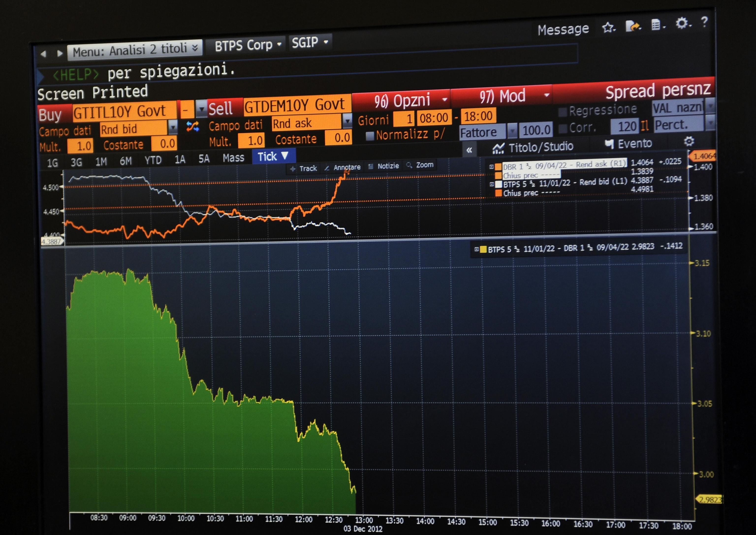Open the settings gear in top bar

coord(681,23)
